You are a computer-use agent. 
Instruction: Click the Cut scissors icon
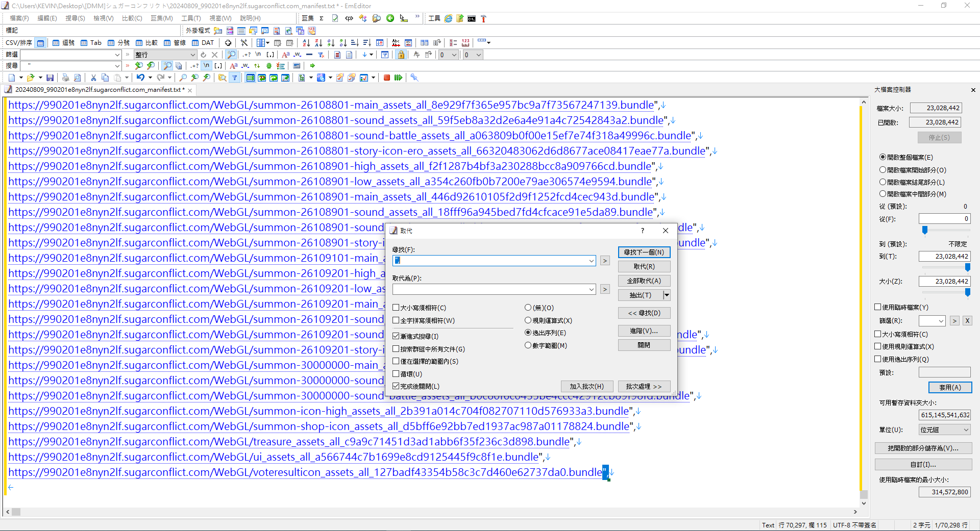93,78
